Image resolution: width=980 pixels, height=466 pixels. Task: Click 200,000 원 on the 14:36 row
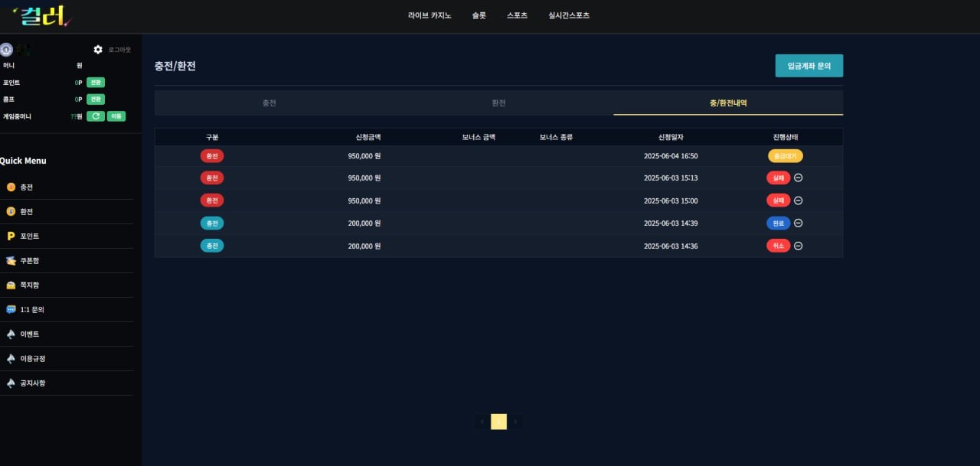tap(364, 246)
